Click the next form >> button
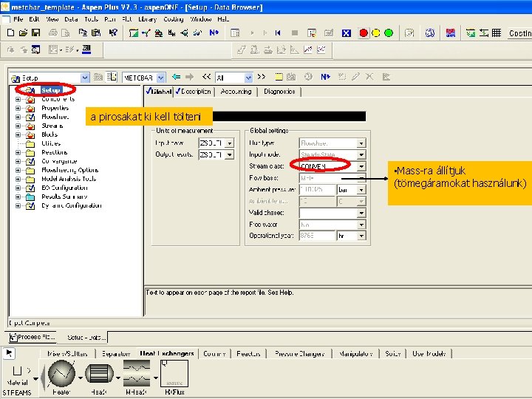This screenshot has height=399, width=532. click(262, 77)
